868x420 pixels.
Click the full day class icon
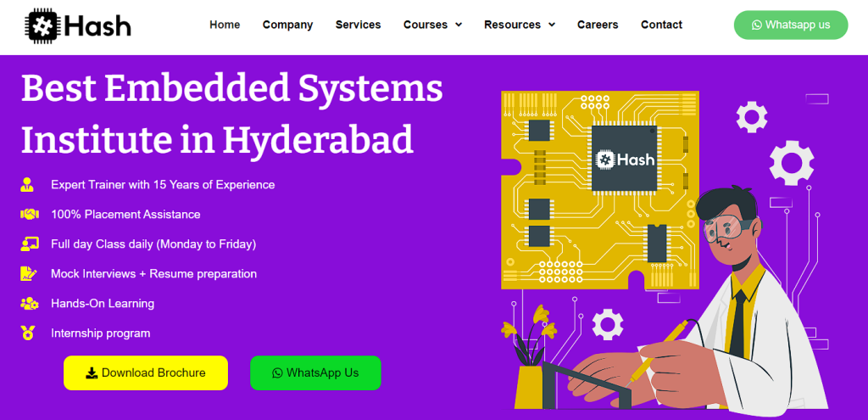pos(29,244)
